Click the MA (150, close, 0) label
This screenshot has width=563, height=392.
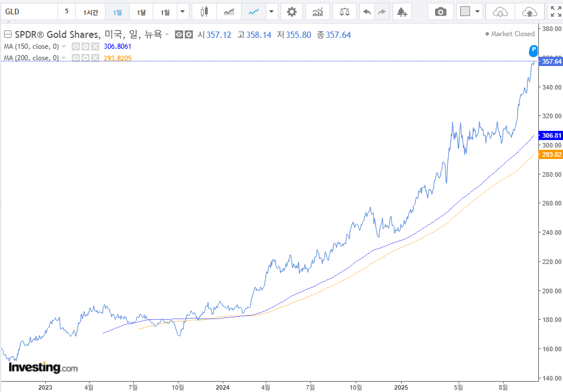(x=31, y=46)
